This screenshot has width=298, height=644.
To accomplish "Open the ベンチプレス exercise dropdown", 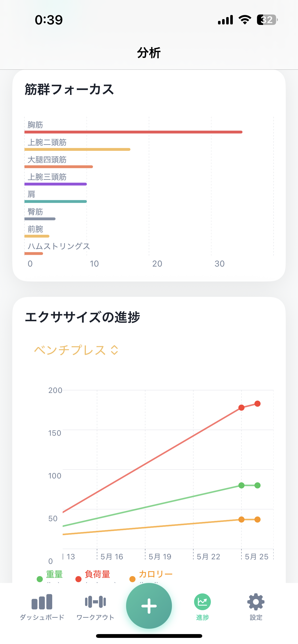I will click(x=70, y=350).
